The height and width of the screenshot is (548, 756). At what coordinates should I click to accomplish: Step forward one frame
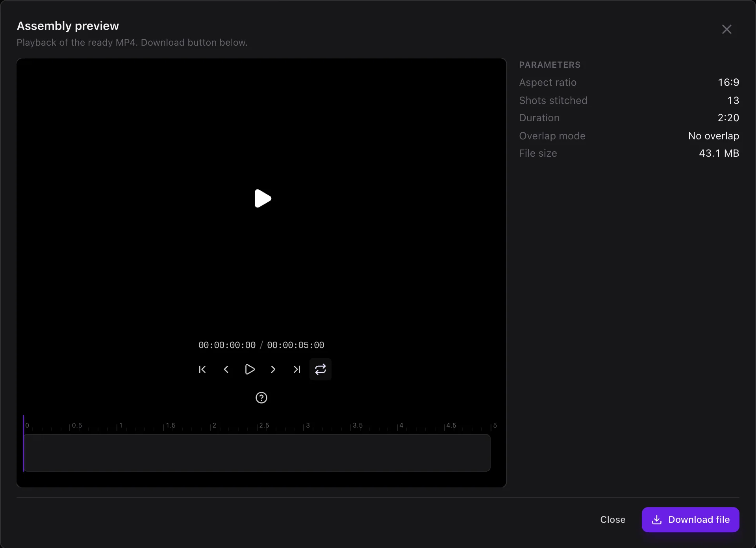[x=273, y=369]
